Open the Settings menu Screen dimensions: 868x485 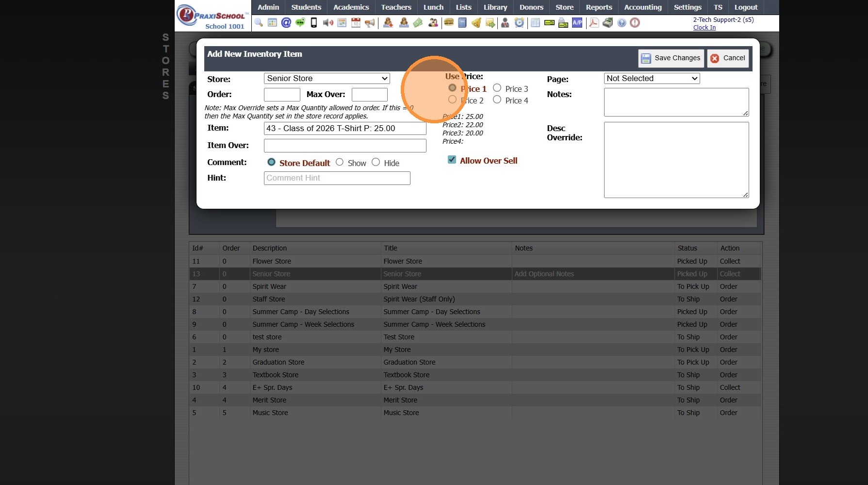688,7
